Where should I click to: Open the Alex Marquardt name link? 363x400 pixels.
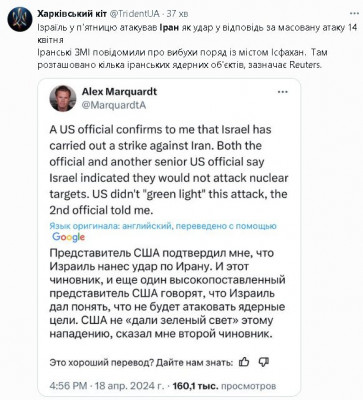(x=119, y=91)
